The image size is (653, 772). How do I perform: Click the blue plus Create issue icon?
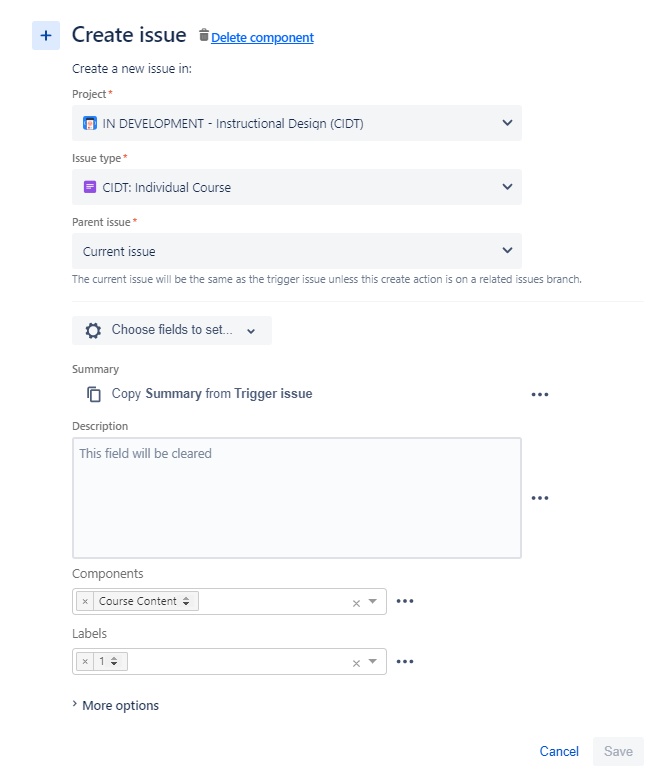46,35
